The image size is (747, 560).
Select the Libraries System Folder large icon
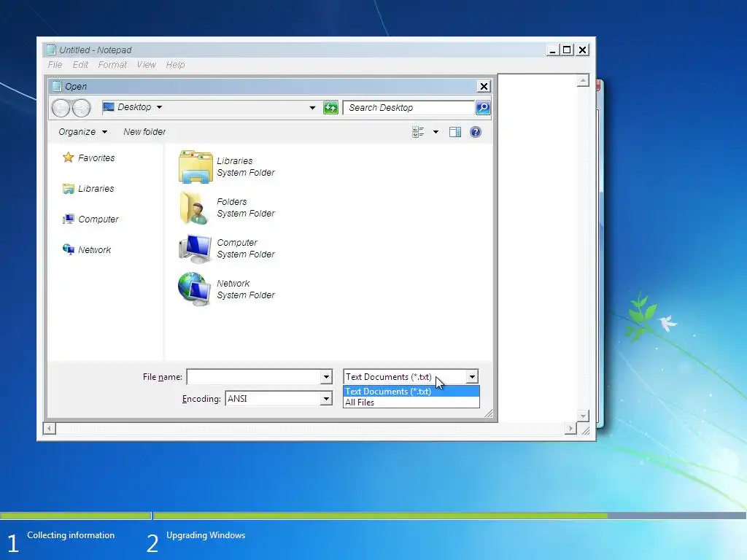(196, 167)
